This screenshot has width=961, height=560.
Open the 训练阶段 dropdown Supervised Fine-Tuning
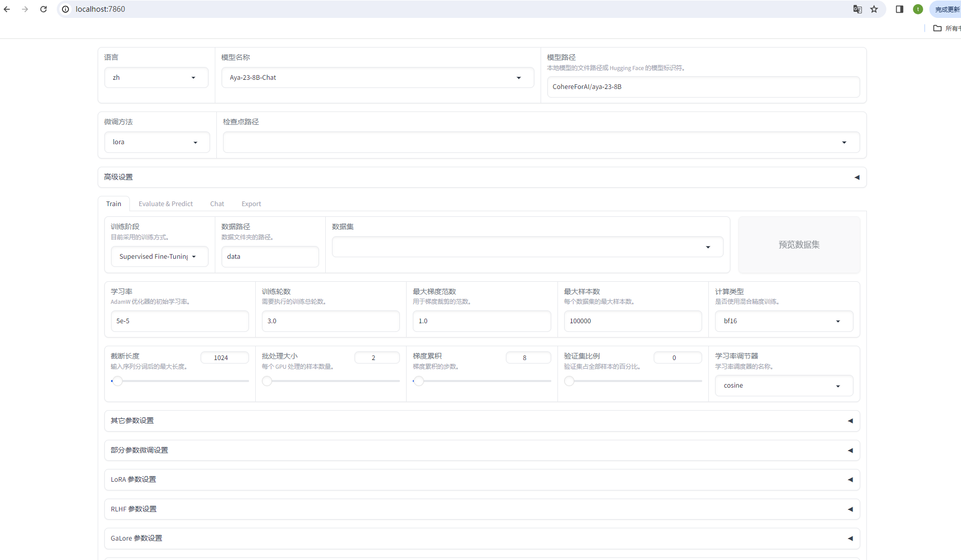point(160,257)
